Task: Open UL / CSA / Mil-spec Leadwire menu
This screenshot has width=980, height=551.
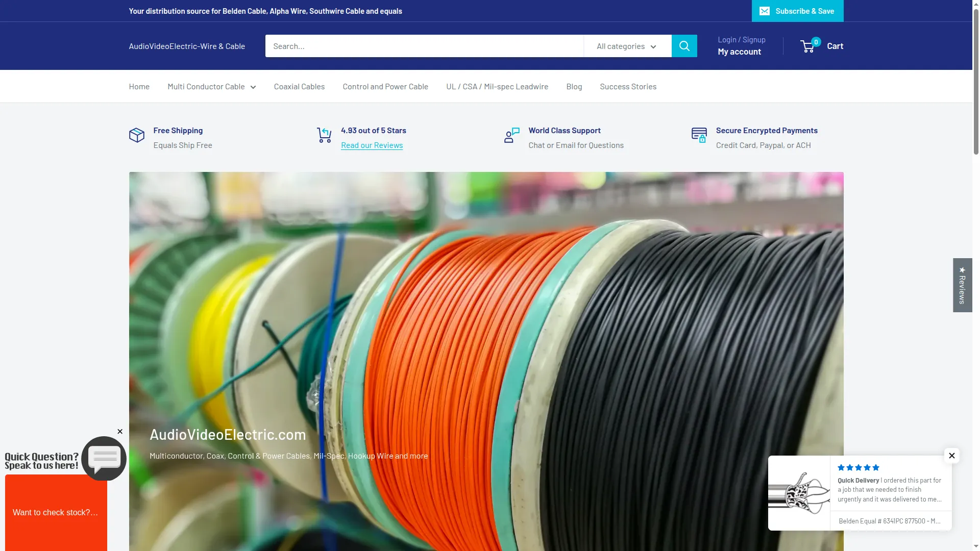Action: click(x=497, y=87)
